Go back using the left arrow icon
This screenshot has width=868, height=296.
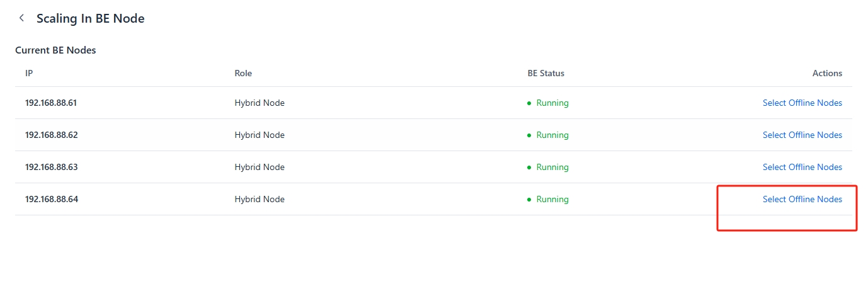(x=21, y=18)
